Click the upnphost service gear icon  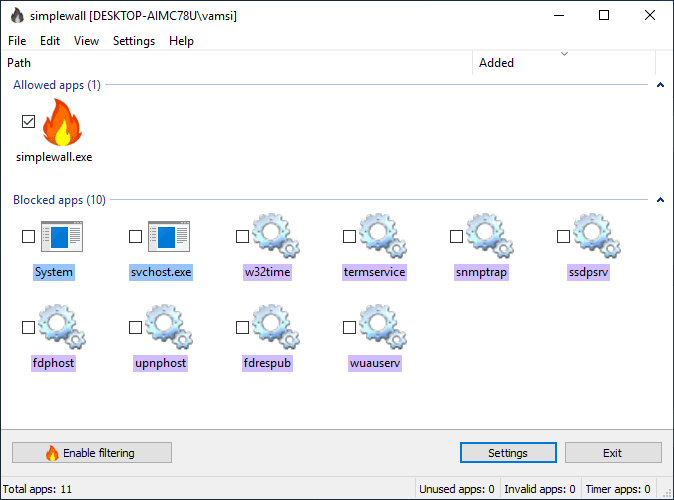[169, 327]
